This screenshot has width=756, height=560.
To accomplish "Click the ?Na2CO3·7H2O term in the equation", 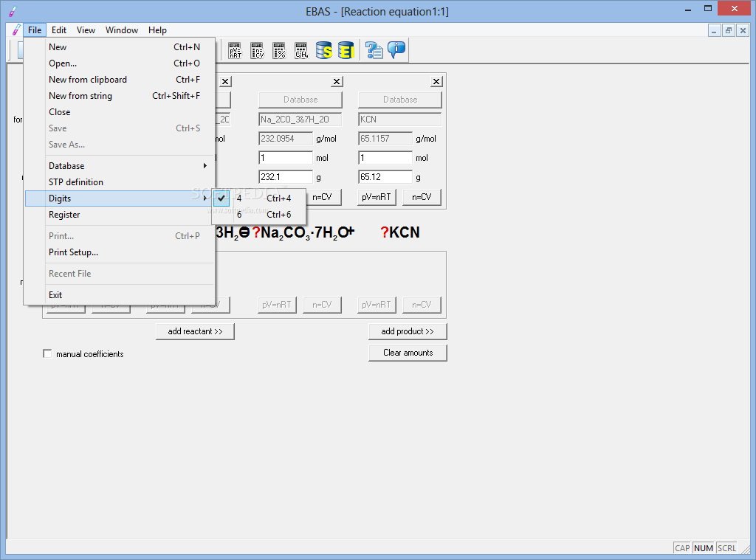I will (301, 233).
